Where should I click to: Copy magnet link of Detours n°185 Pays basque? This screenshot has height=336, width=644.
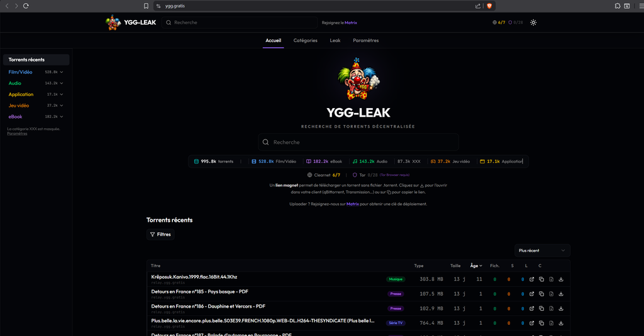541,294
